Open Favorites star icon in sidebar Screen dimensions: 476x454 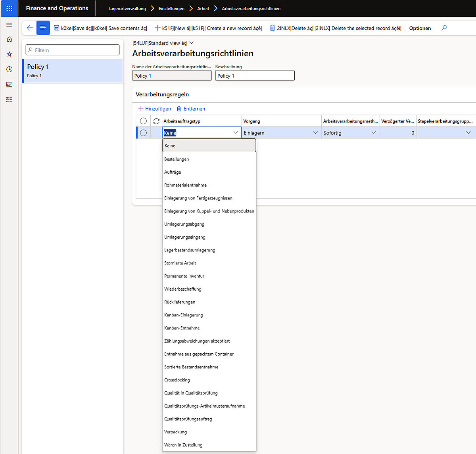point(9,54)
